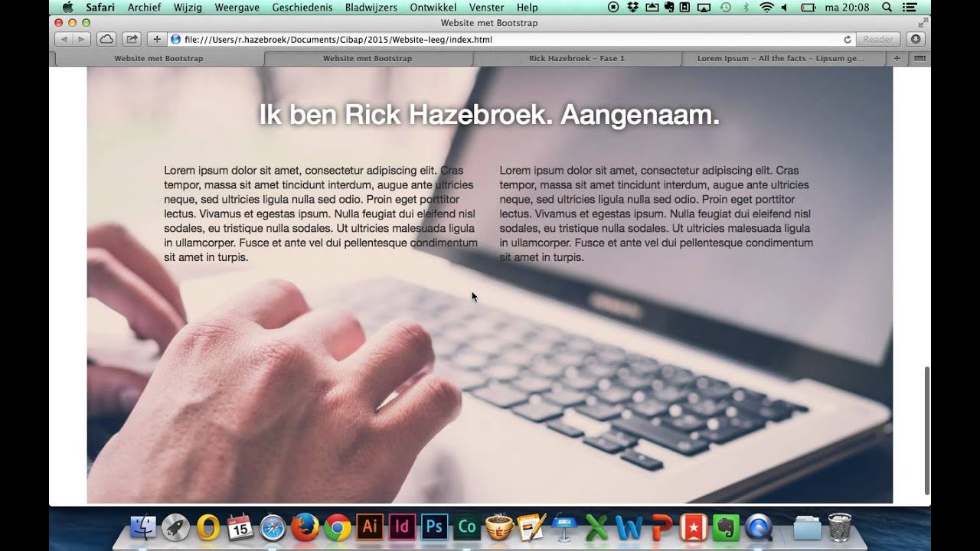The width and height of the screenshot is (980, 551).
Task: Open the Apple menu
Action: [x=67, y=7]
